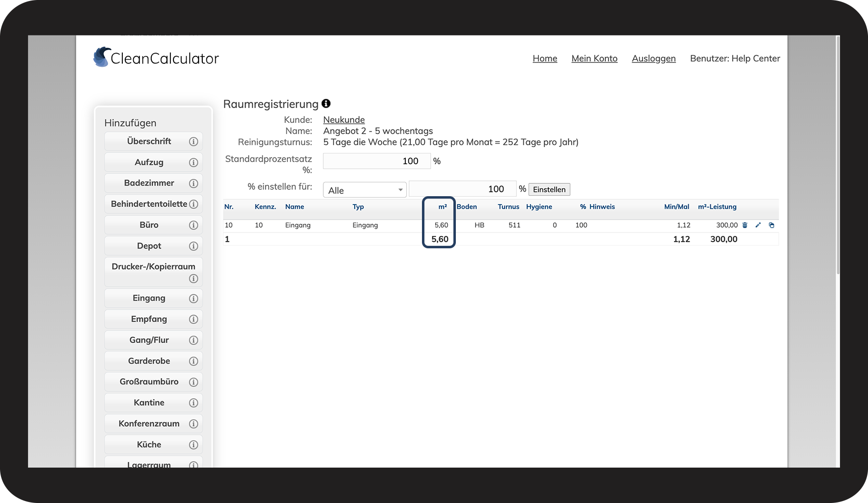The height and width of the screenshot is (503, 868).
Task: Open the Alle percentage dropdown
Action: pyautogui.click(x=364, y=190)
